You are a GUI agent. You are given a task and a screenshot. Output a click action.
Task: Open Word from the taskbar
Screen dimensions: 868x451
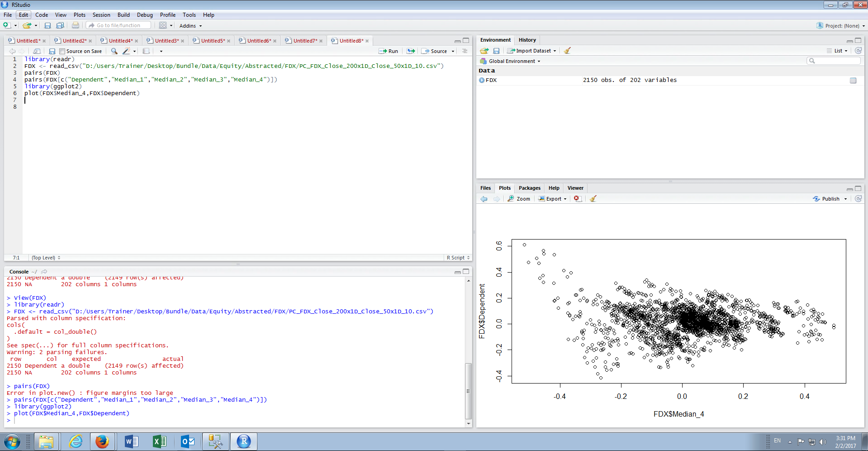pyautogui.click(x=131, y=441)
